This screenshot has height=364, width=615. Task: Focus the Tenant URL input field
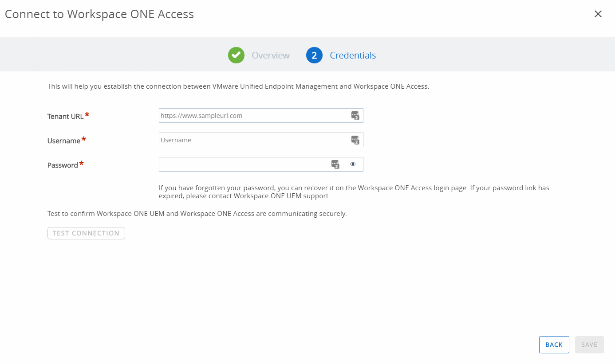point(253,116)
